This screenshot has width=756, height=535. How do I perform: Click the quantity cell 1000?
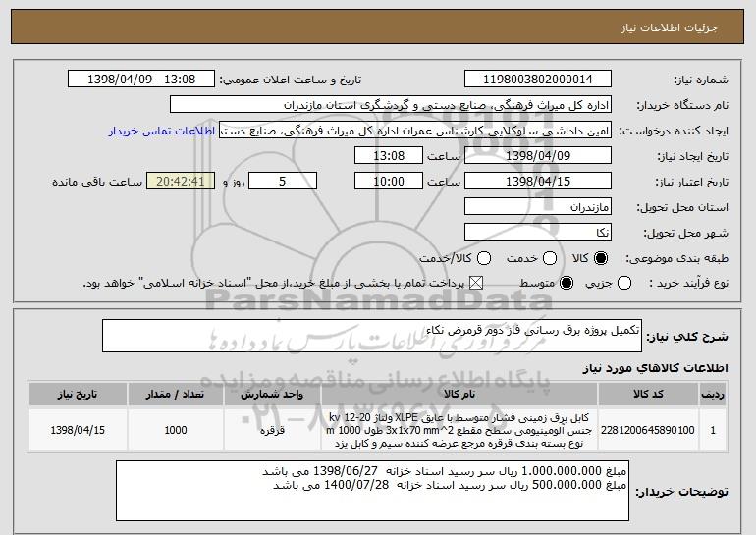coord(176,430)
